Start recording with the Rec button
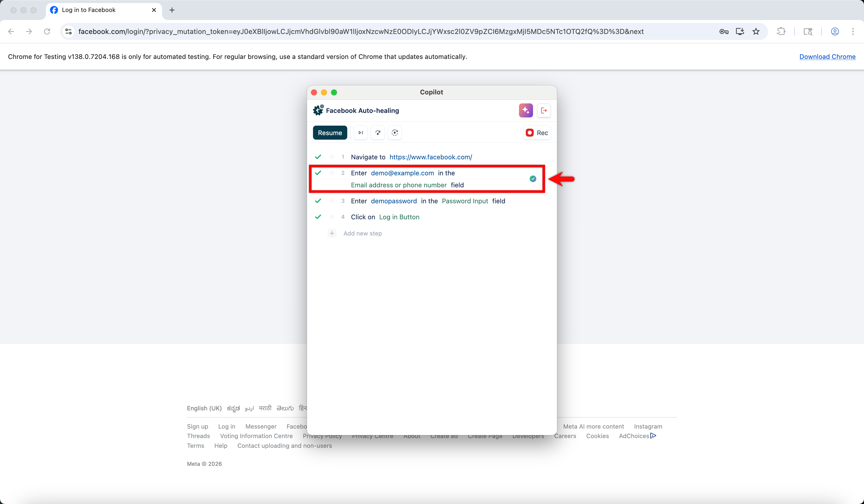The height and width of the screenshot is (504, 864). (x=537, y=133)
